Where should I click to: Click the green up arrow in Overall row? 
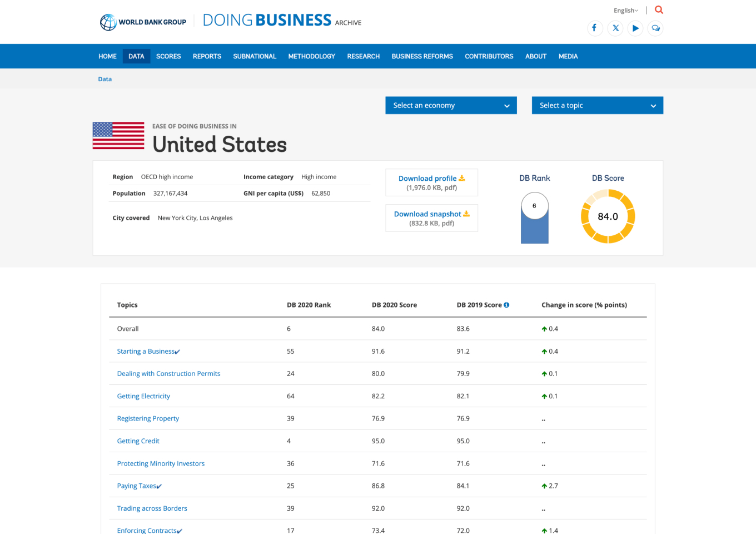click(544, 329)
